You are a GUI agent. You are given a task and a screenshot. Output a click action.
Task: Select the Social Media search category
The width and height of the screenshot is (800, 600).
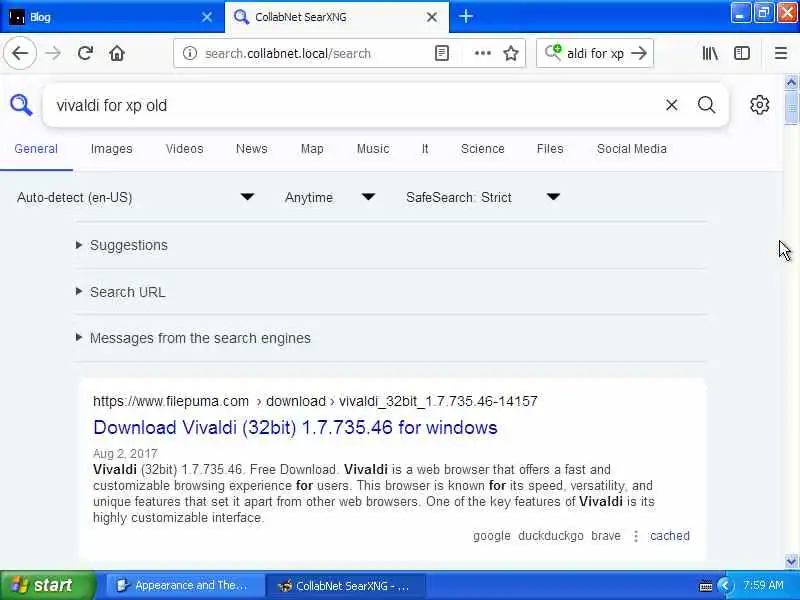click(x=631, y=148)
